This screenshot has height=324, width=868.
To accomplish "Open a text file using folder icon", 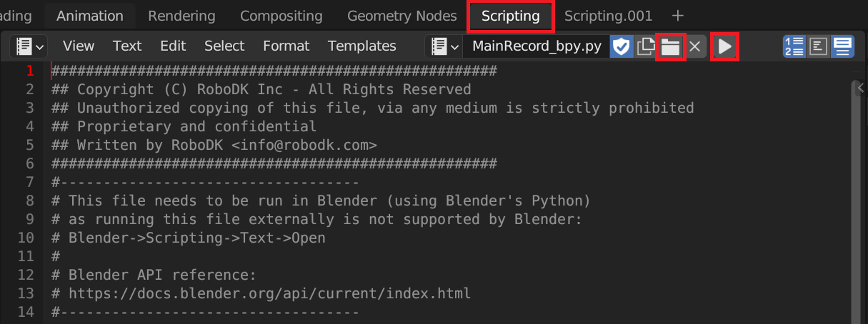I will point(670,47).
